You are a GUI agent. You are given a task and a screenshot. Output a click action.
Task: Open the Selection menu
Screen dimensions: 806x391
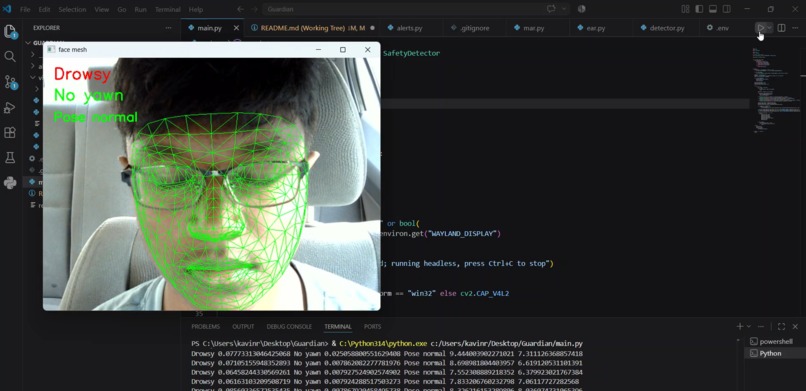(72, 9)
